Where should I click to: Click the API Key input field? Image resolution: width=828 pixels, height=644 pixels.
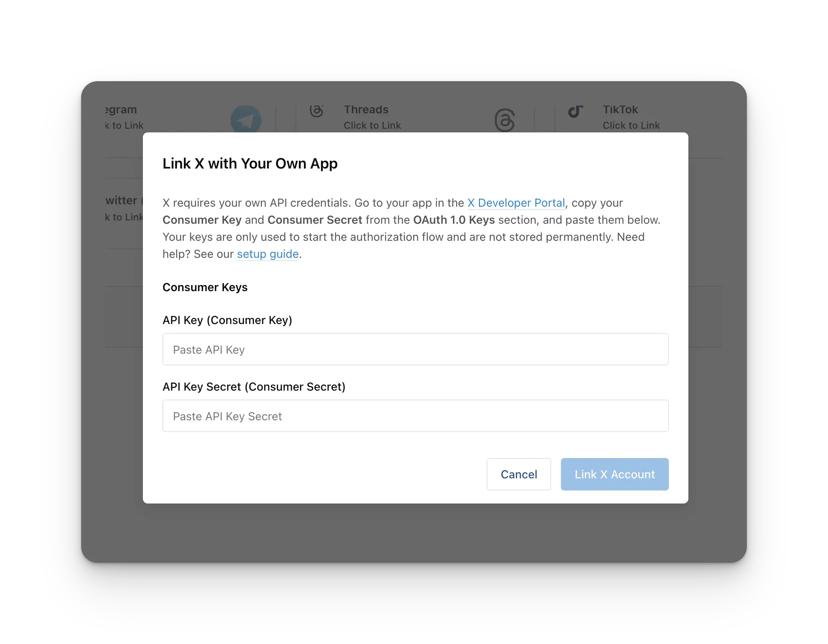coord(415,349)
